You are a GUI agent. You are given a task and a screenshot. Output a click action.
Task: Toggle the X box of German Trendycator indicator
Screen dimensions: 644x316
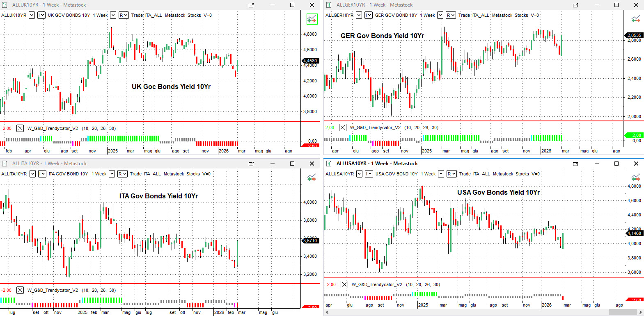(x=343, y=127)
